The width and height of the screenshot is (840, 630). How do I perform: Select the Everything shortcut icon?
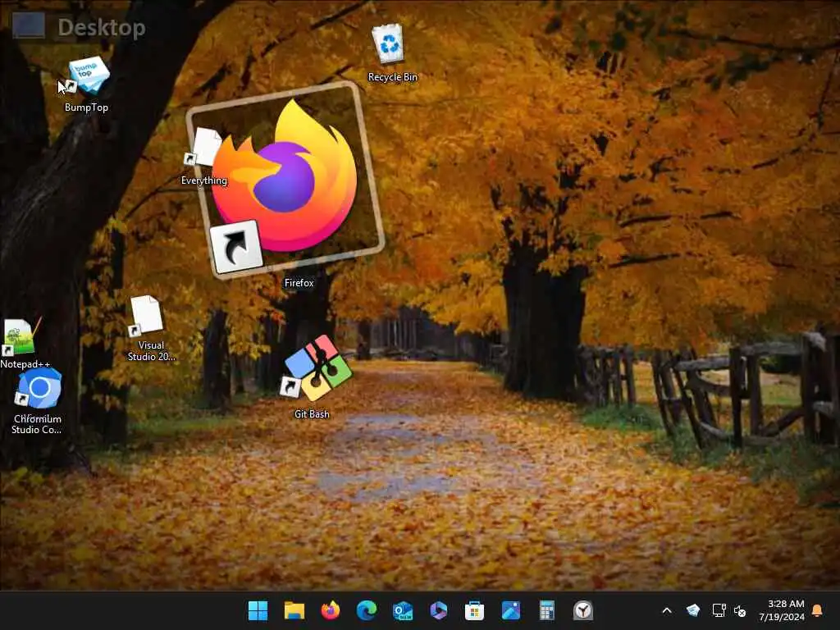click(x=206, y=147)
